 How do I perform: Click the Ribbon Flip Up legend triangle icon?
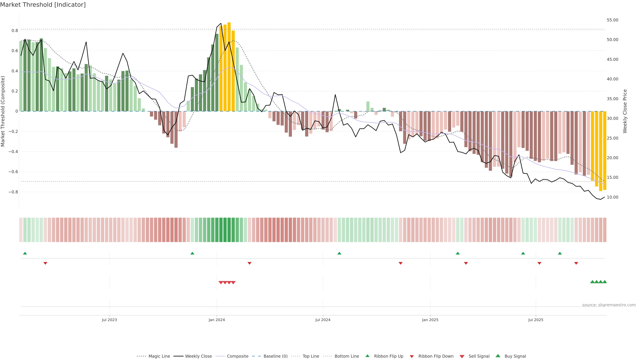pos(367,356)
